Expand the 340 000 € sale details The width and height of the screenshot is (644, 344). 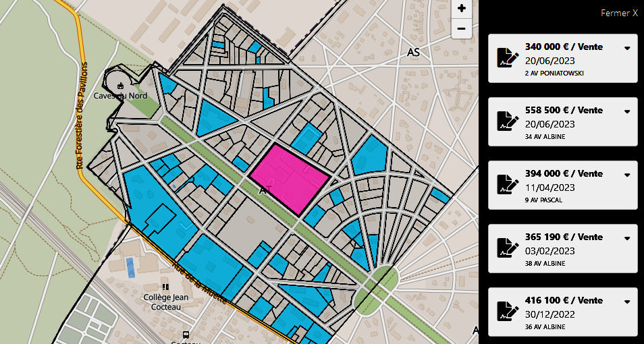click(627, 48)
